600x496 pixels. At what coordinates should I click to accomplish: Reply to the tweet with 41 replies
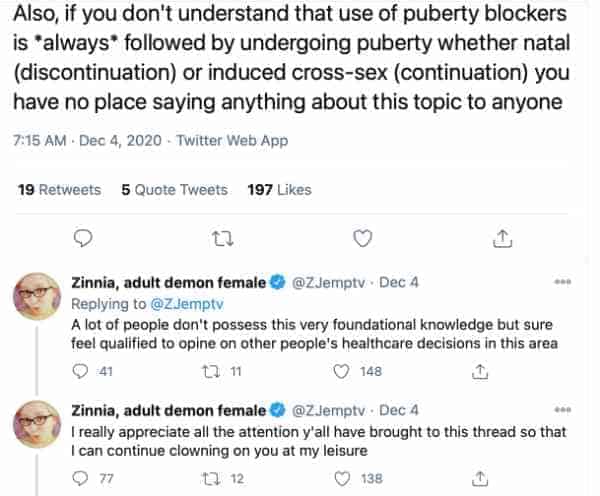80,371
